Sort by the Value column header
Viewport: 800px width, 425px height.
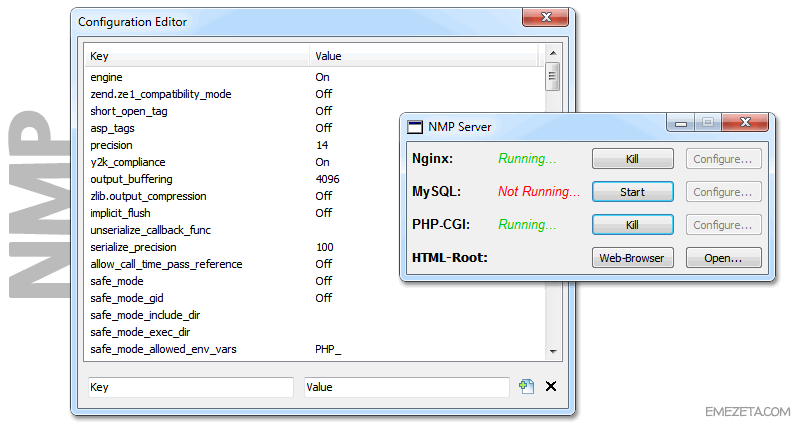tap(423, 56)
